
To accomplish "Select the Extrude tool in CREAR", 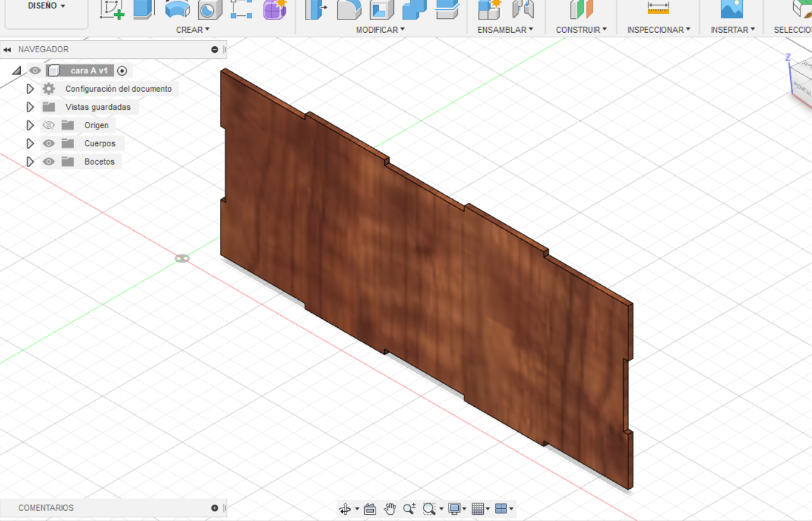I will pyautogui.click(x=143, y=9).
